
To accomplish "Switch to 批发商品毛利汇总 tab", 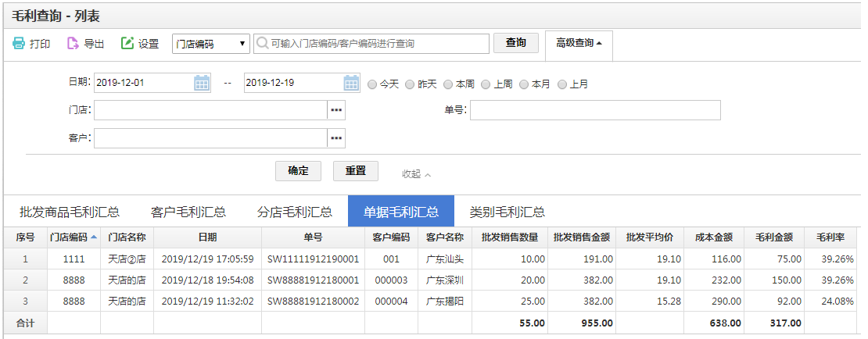I will pyautogui.click(x=70, y=211).
